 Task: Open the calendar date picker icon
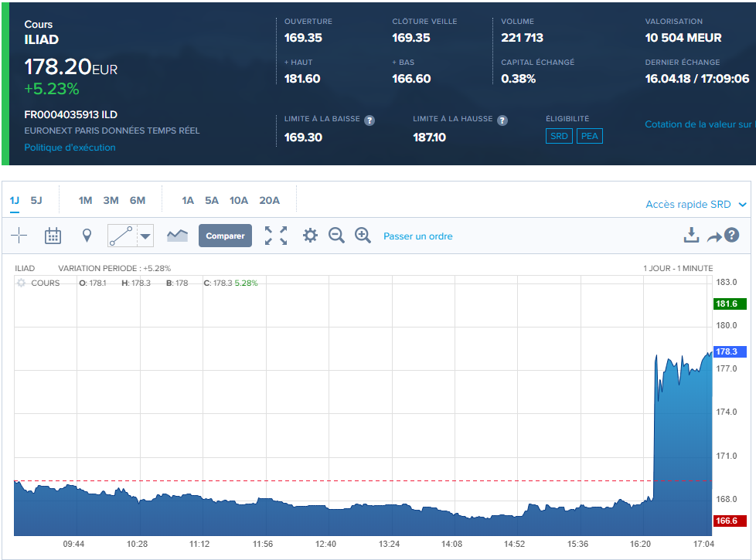tap(53, 236)
